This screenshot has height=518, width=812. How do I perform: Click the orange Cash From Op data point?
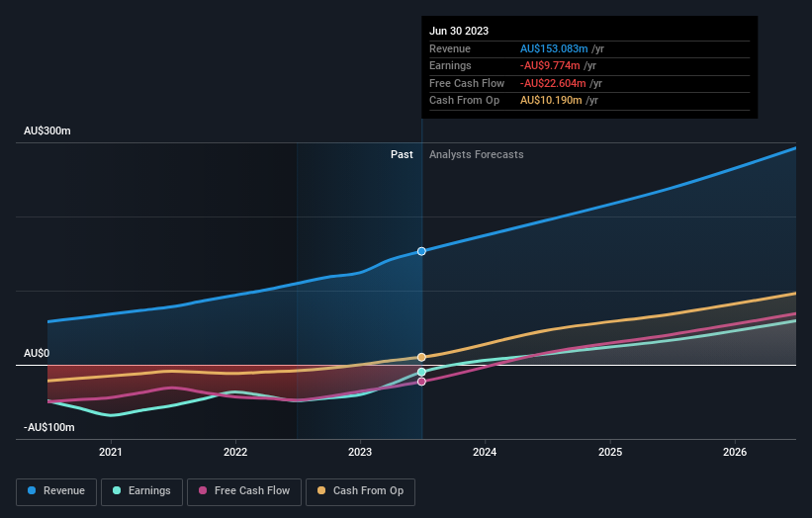(x=421, y=357)
